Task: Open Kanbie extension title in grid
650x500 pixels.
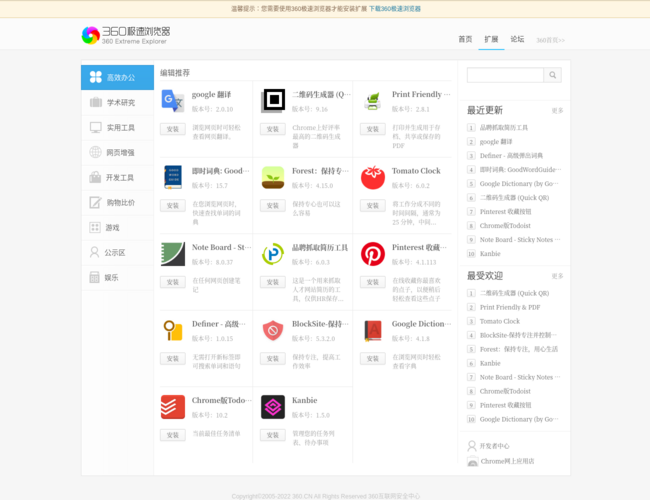Action: coord(304,400)
